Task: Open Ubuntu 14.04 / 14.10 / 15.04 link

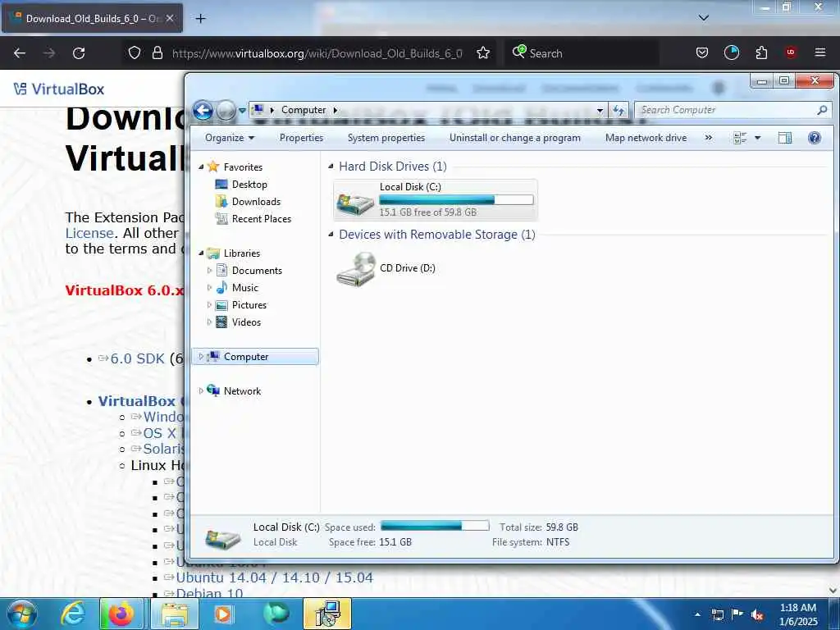Action: [x=274, y=577]
